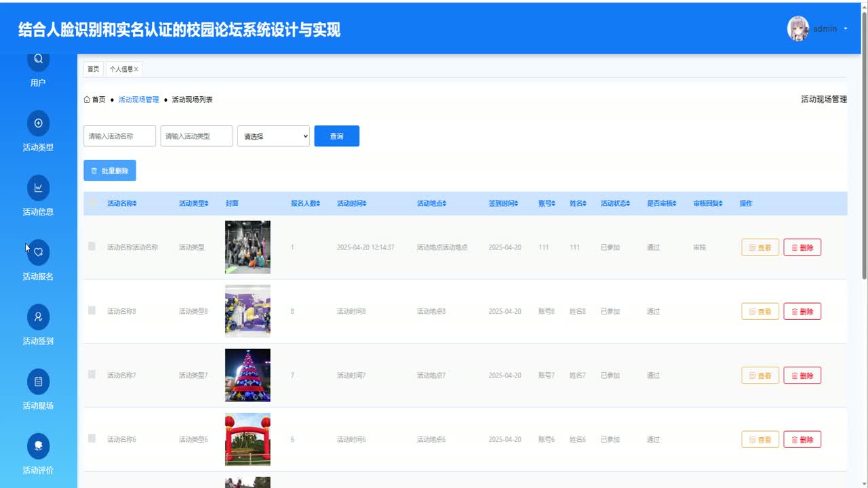The width and height of the screenshot is (868, 488).
Task: Open the 活动评价 sidebar icon
Action: pyautogui.click(x=38, y=445)
